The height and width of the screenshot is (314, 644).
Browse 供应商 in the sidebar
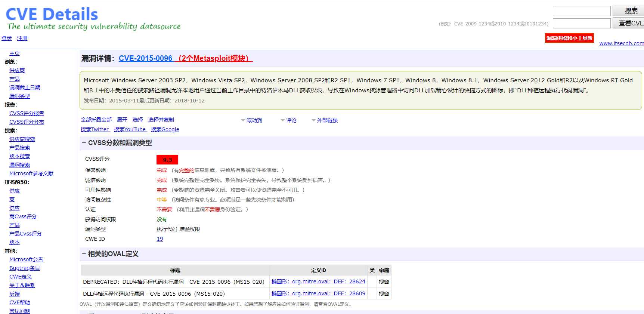click(x=17, y=70)
